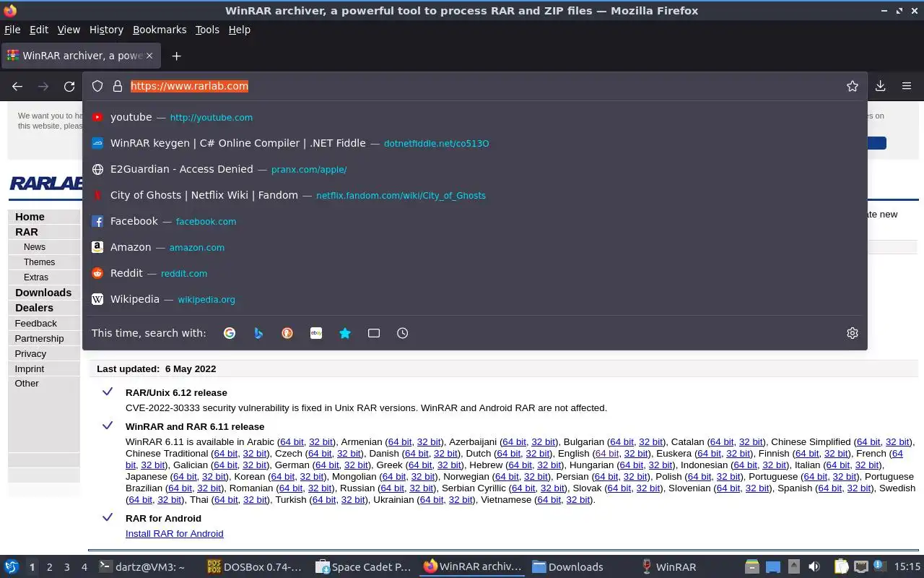Download the Arabic 64 bit WinRAR
924x578 pixels.
pyautogui.click(x=292, y=442)
